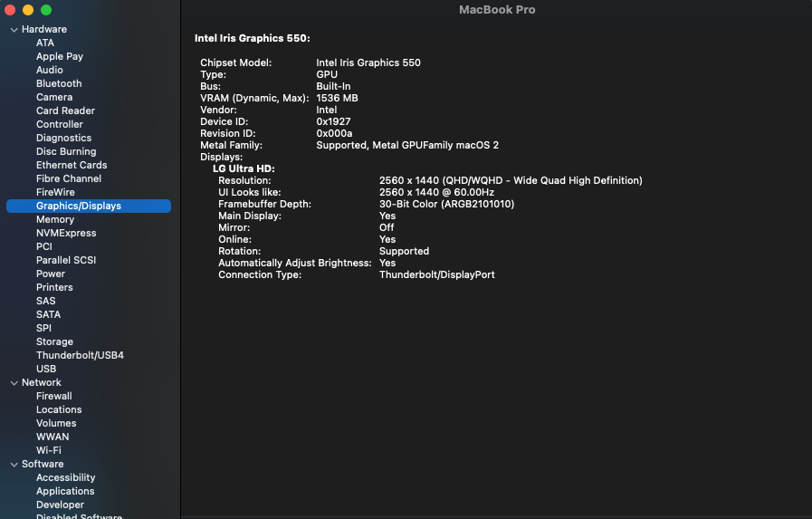Select Controller in the sidebar
Image resolution: width=812 pixels, height=519 pixels.
59,124
